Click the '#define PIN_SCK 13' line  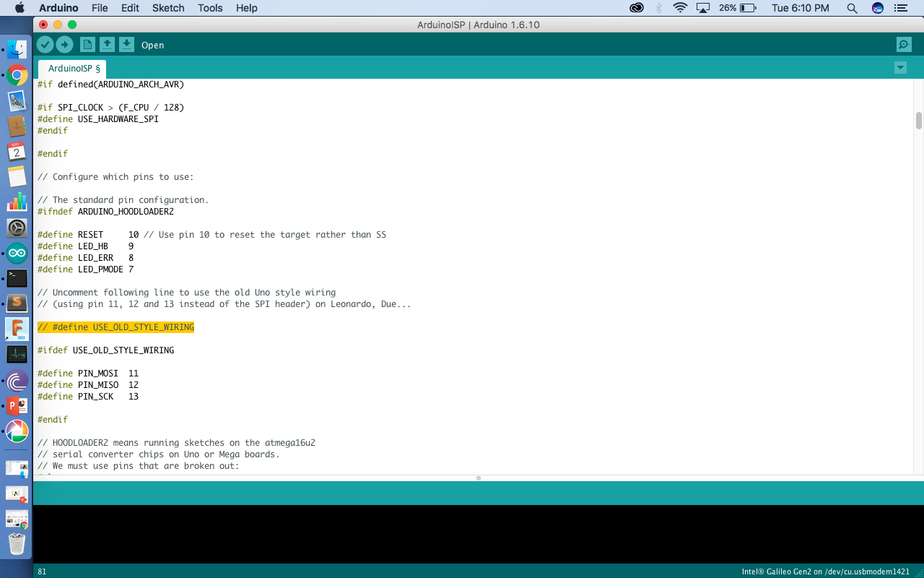(x=88, y=397)
